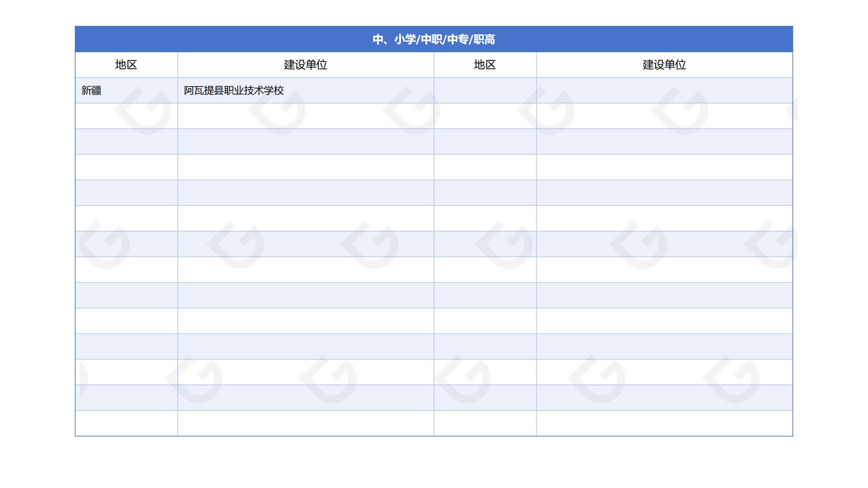Select second-row cell under second "建设单位" header

(664, 116)
